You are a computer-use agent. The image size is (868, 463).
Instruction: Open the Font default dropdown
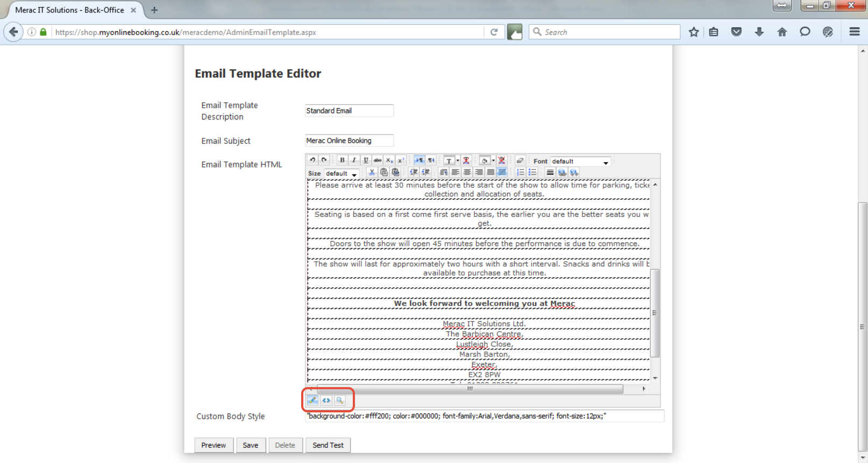(x=581, y=162)
